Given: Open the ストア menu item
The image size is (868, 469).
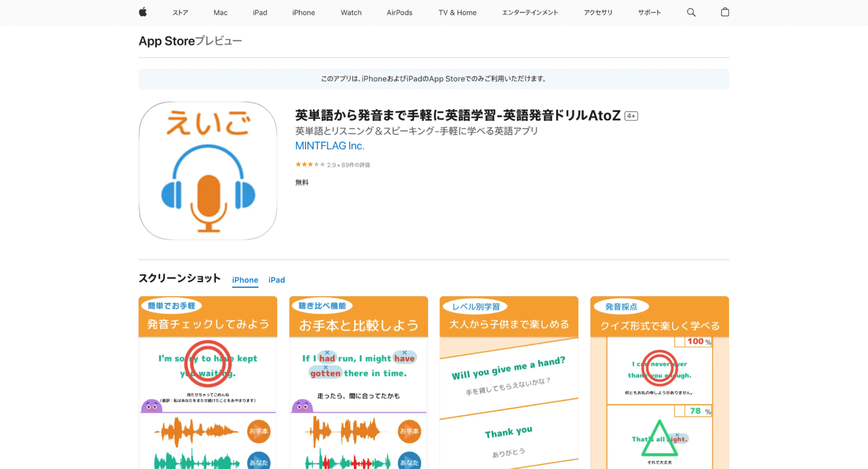Looking at the screenshot, I should 180,13.
